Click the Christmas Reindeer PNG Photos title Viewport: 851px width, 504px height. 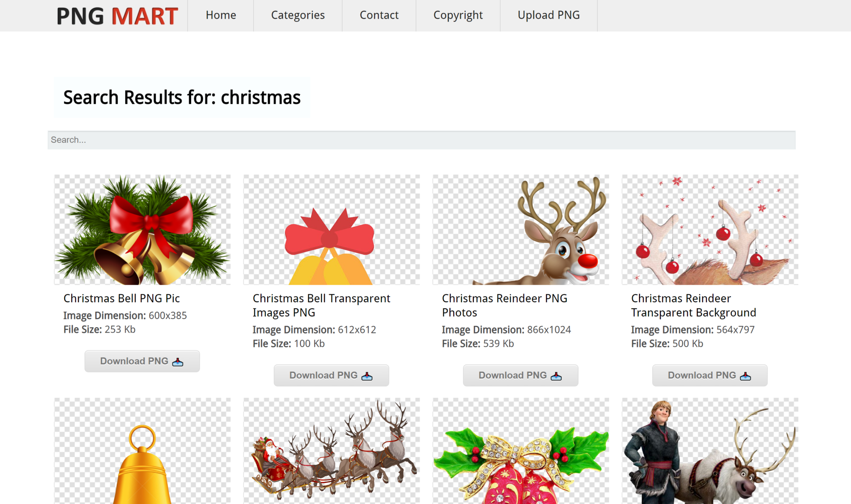(x=504, y=306)
